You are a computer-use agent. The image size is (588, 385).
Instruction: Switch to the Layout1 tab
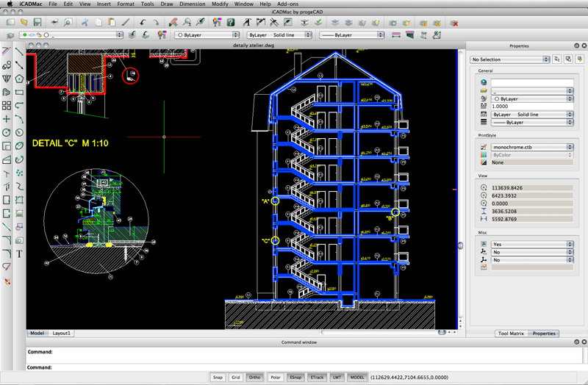[61, 333]
